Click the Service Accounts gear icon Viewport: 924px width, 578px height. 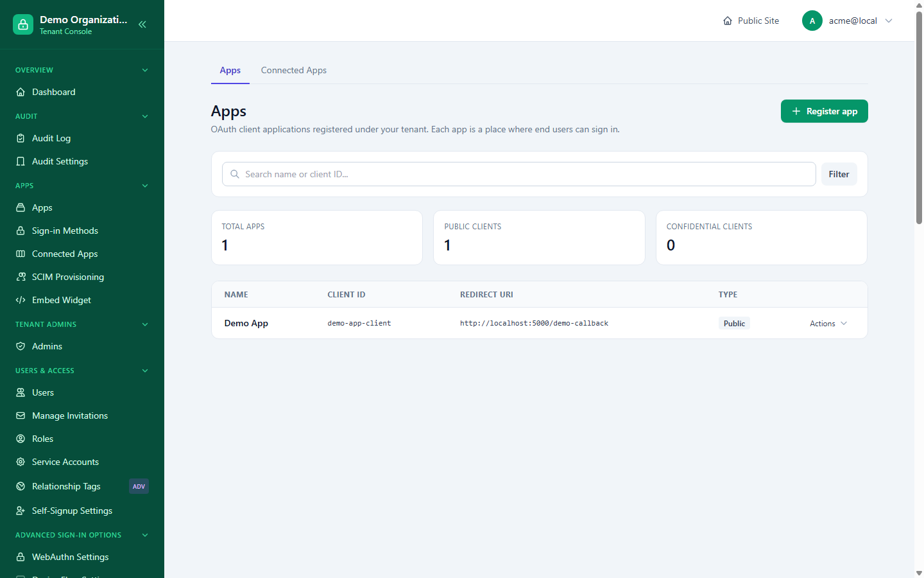(21, 462)
